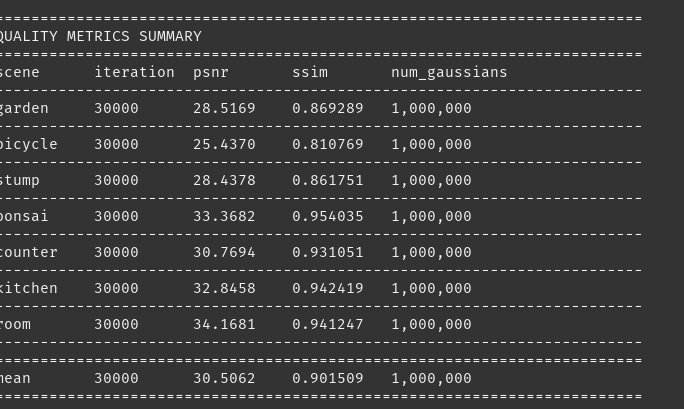
Task: Select the QUALITY METRICS SUMMARY title text
Action: coord(100,36)
